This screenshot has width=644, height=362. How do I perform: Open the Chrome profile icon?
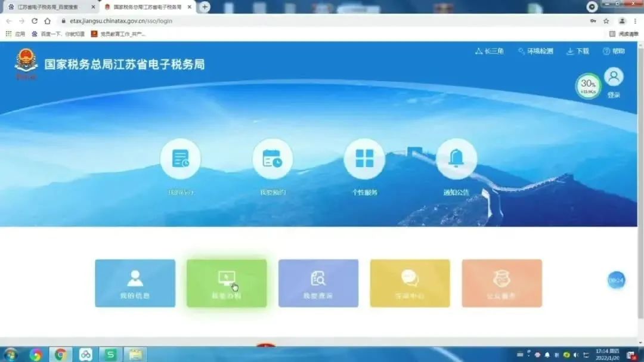(x=622, y=21)
